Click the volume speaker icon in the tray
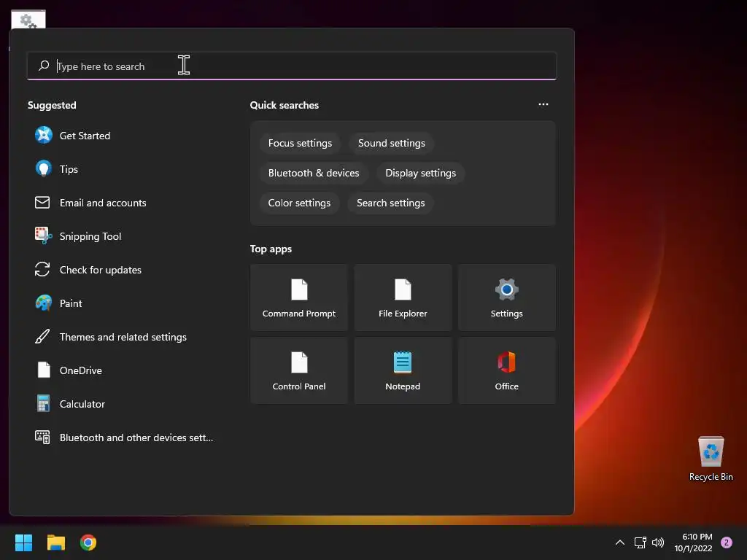This screenshot has width=747, height=560. [658, 542]
